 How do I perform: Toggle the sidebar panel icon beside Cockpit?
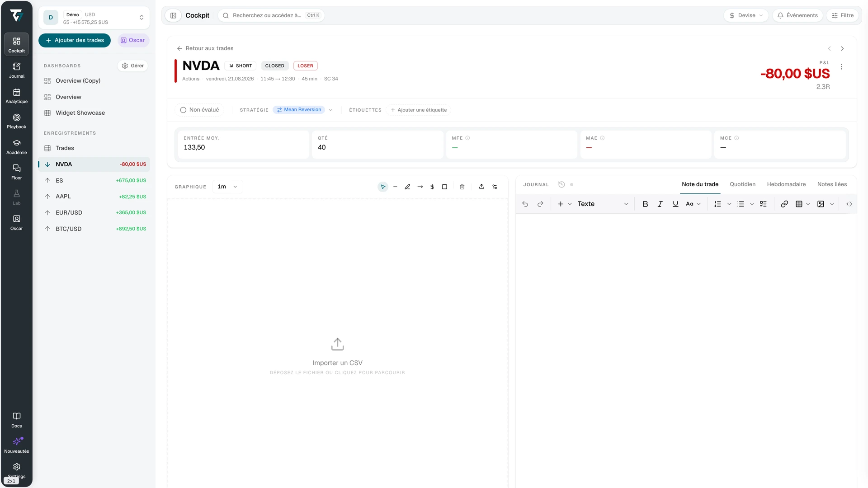tap(173, 15)
